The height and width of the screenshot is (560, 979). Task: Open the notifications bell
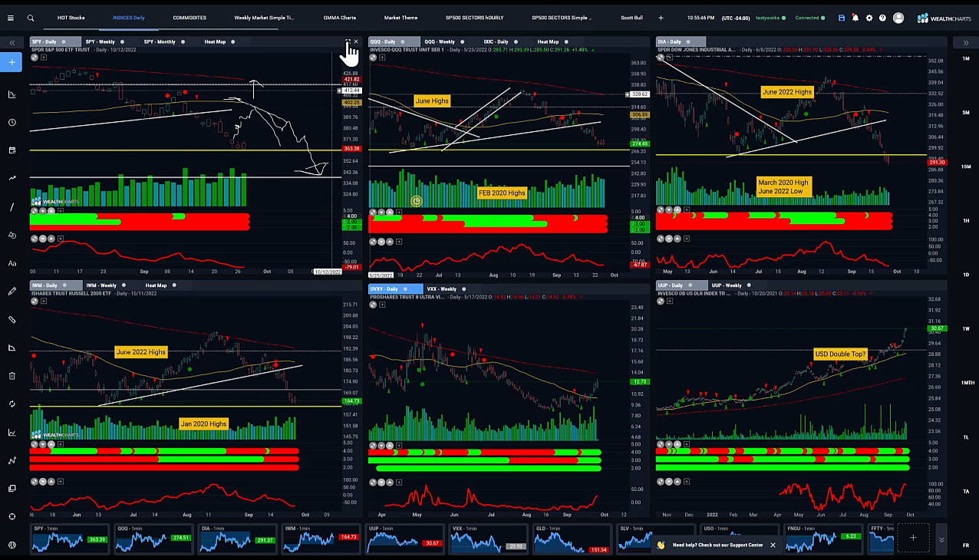coord(855,18)
